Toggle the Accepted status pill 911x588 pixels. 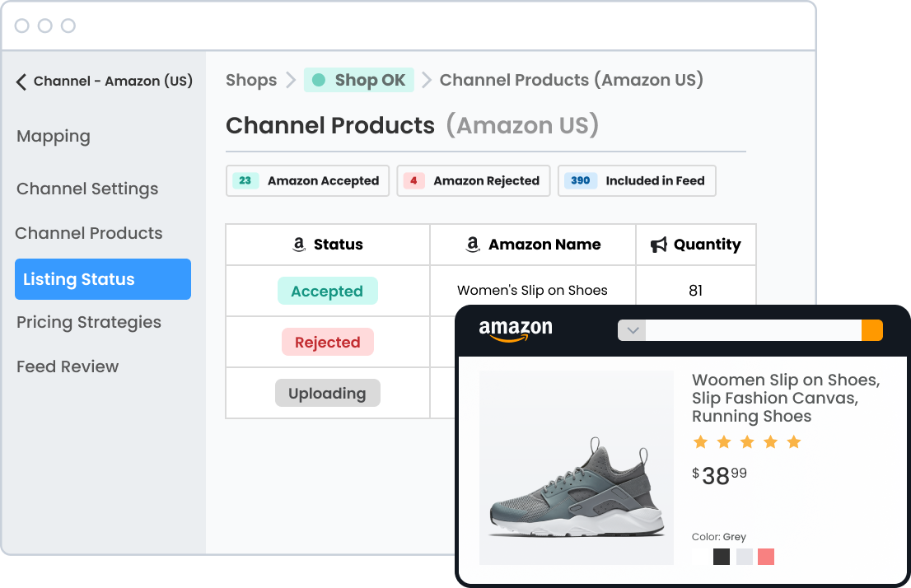pyautogui.click(x=328, y=291)
